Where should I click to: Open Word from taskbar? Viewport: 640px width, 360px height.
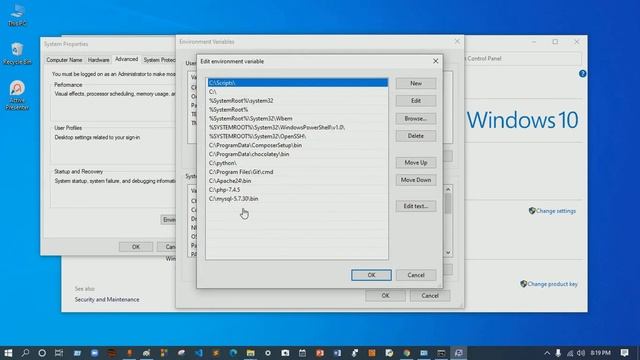(337, 353)
